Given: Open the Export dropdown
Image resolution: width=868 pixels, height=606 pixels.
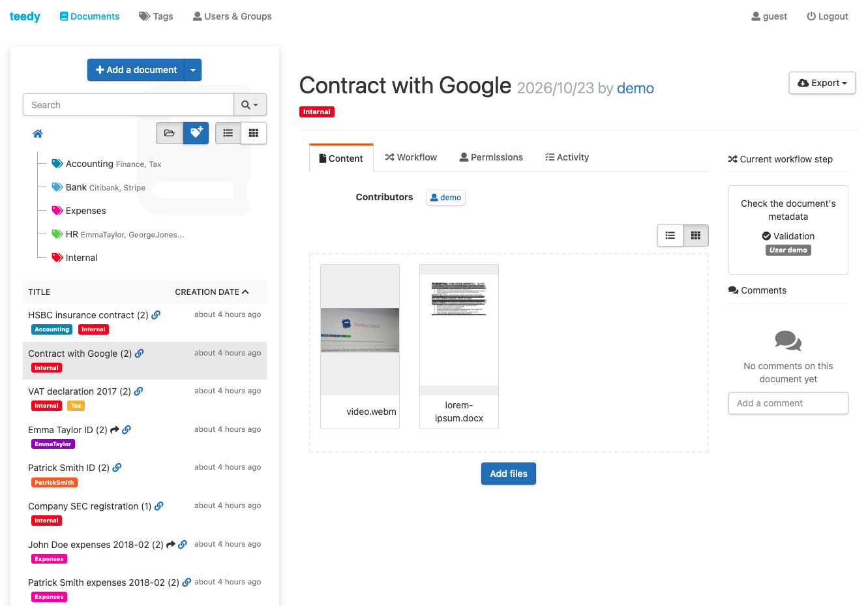Looking at the screenshot, I should pyautogui.click(x=822, y=83).
